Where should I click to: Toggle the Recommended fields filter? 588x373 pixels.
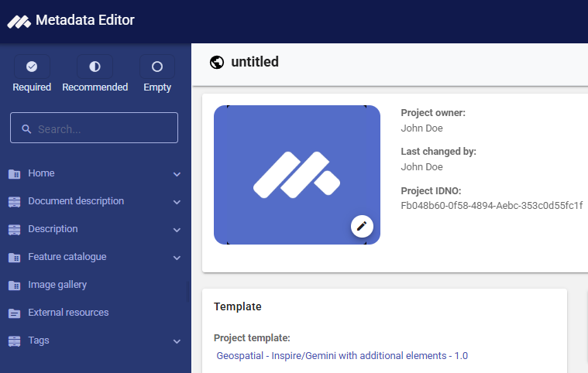click(95, 67)
